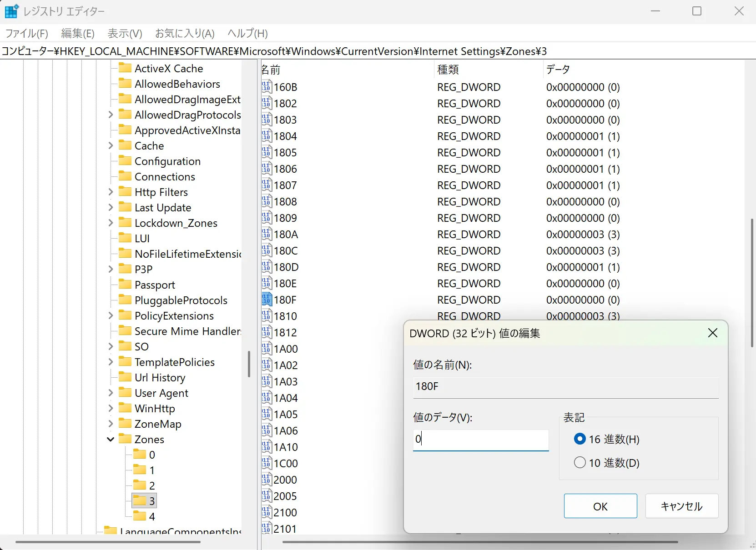Close the DWORD edit dialog with X
The image size is (756, 550).
712,333
